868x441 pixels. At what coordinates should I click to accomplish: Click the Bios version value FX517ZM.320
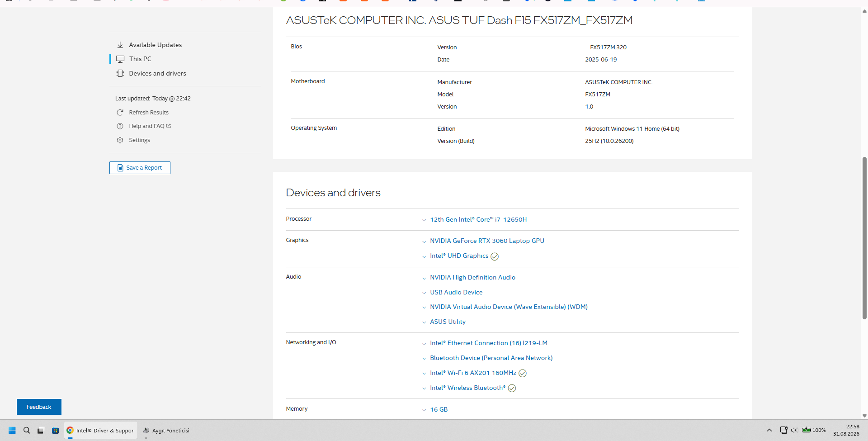pyautogui.click(x=608, y=47)
